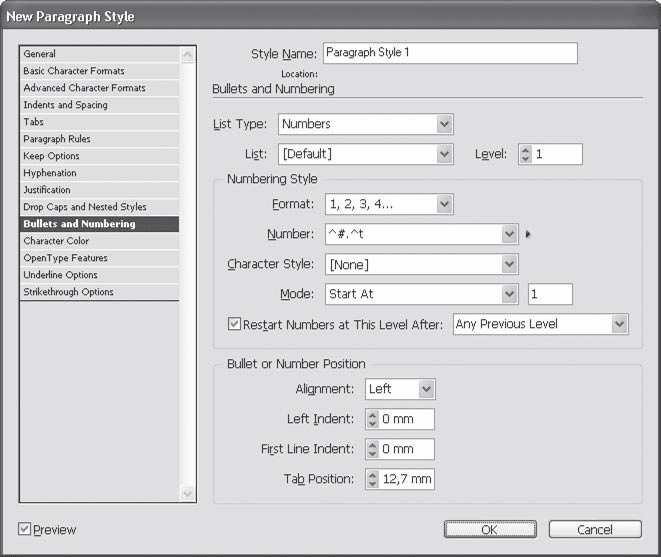Viewport: 661px width, 557px height.
Task: Open the Mode dropdown
Action: coord(509,294)
